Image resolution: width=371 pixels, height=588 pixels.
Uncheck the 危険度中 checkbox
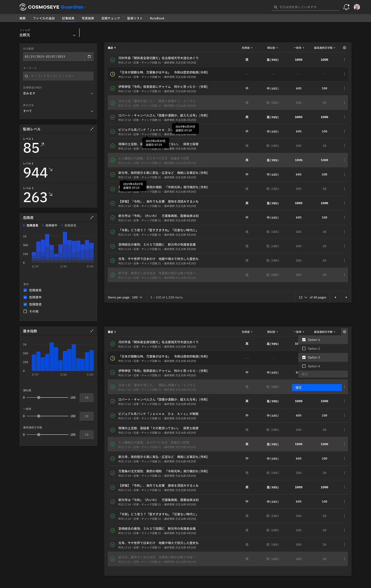[x=25, y=297]
